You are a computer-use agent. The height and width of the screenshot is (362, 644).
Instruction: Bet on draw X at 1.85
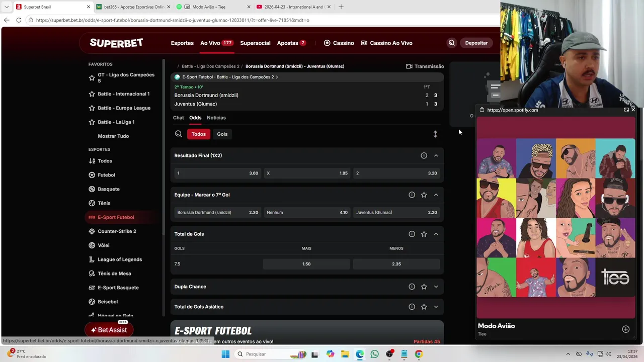(x=307, y=173)
